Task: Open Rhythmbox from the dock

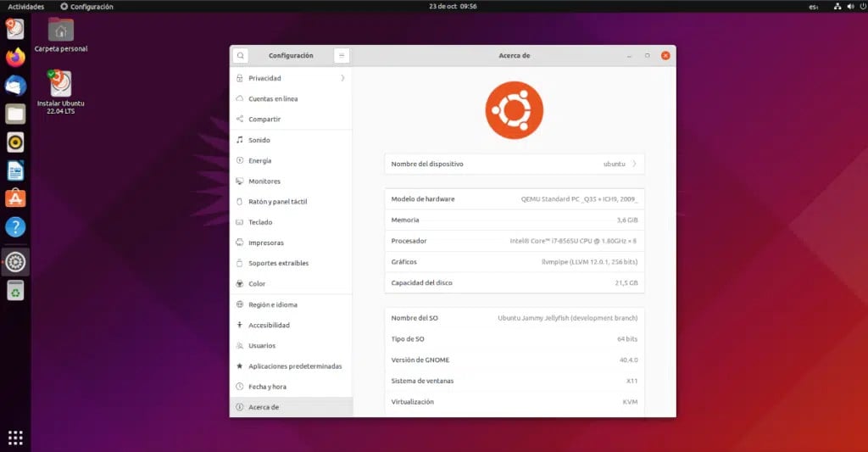Action: [15, 142]
